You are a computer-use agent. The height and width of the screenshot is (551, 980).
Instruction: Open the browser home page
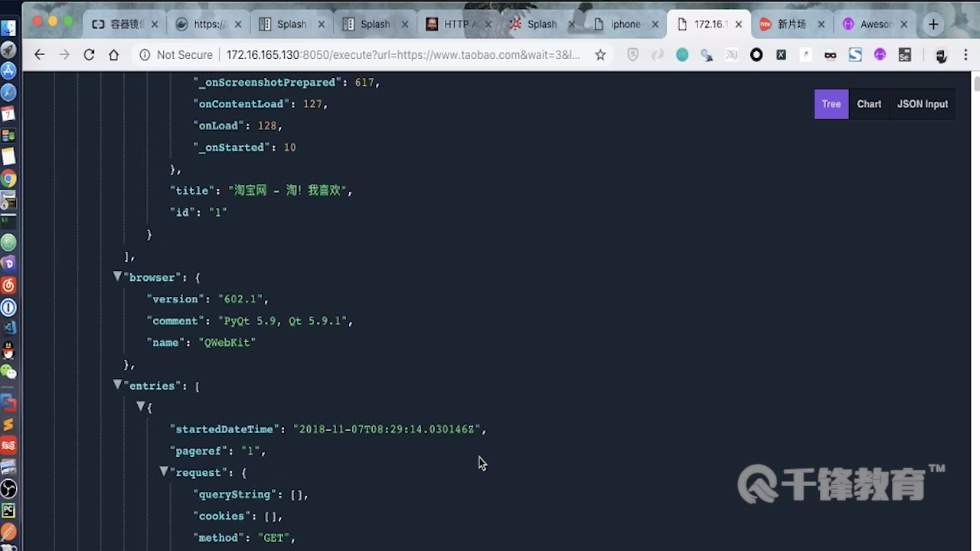pos(113,55)
